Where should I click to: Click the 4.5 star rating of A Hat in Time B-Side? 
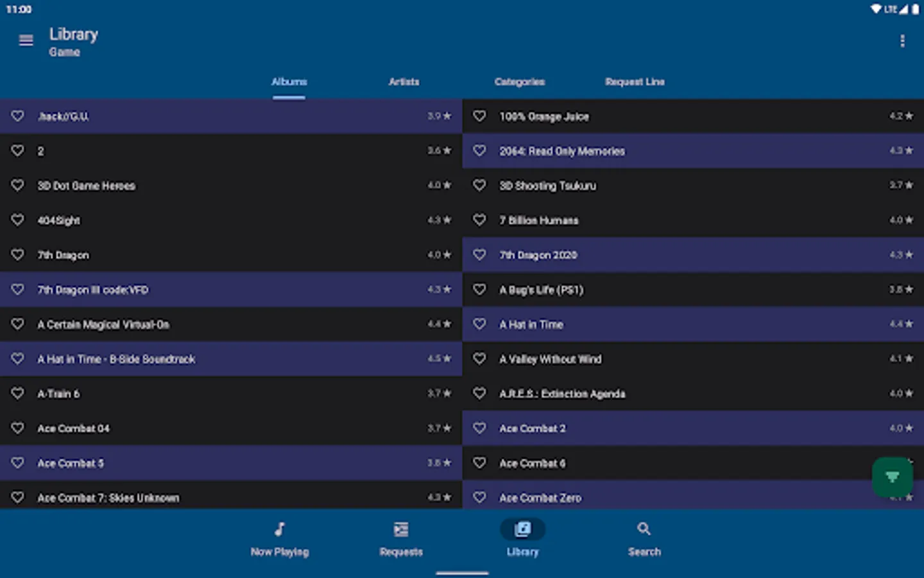pos(440,358)
